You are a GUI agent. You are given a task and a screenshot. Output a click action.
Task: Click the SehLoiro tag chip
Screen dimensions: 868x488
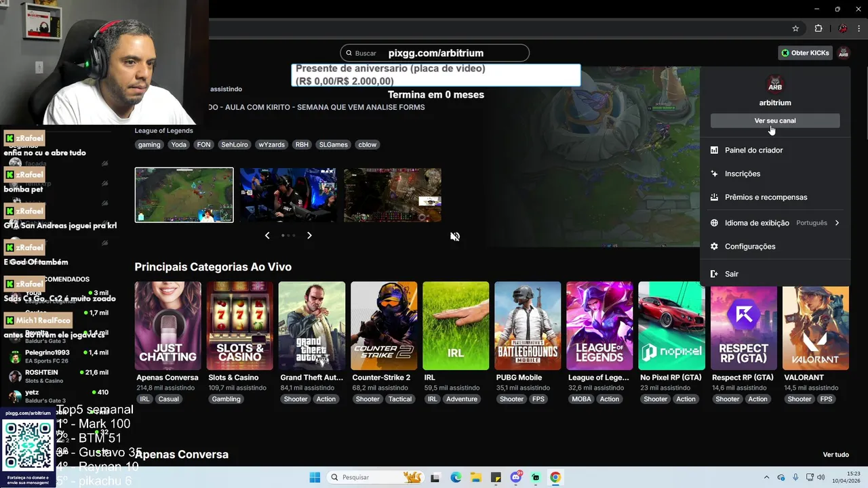pos(235,144)
